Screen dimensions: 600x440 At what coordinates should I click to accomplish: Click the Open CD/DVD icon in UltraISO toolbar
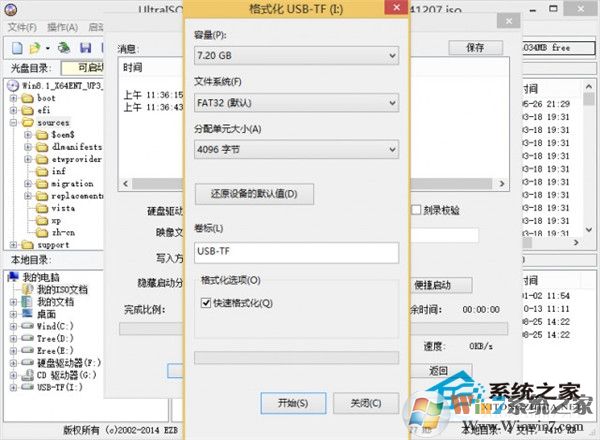coord(64,48)
